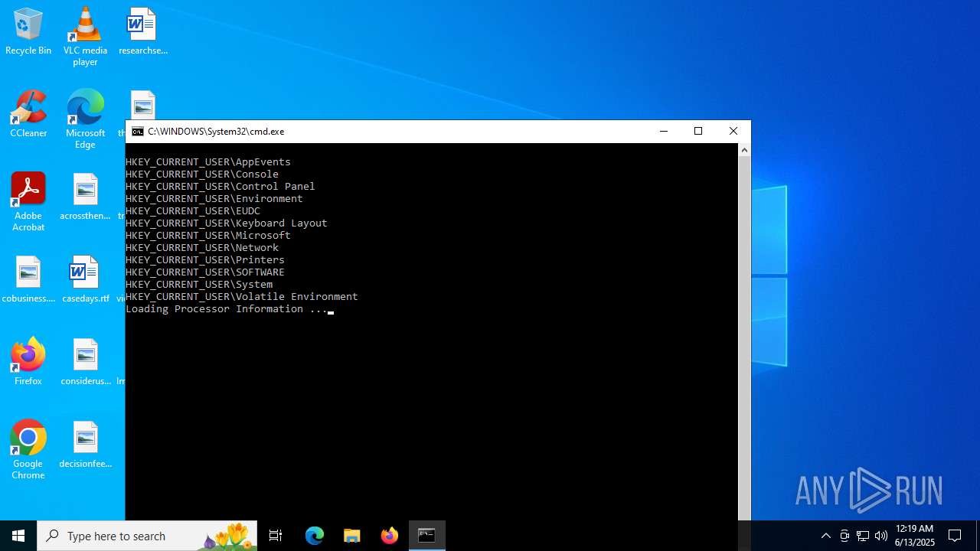Launch Google Chrome desktop shortcut
980x551 pixels.
click(28, 450)
